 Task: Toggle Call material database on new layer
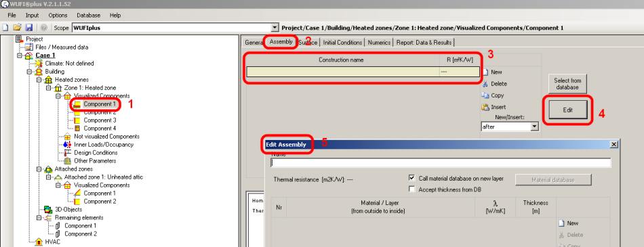click(412, 179)
